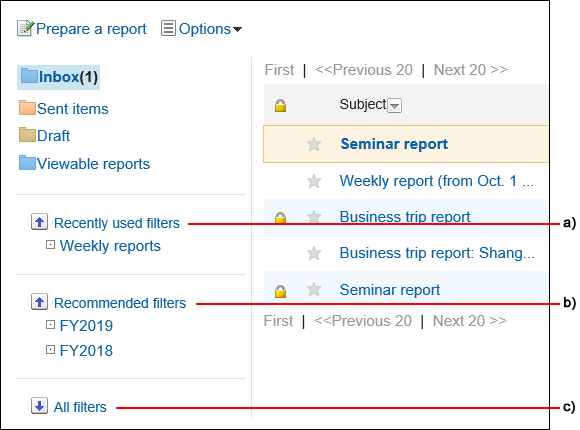Click the Sent items folder icon

(27, 108)
